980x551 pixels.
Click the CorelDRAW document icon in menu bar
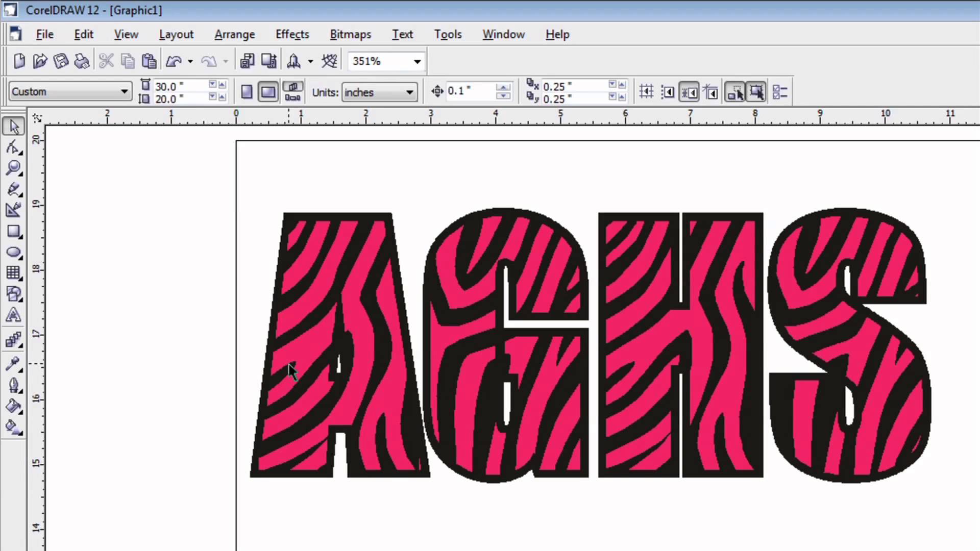(x=15, y=34)
